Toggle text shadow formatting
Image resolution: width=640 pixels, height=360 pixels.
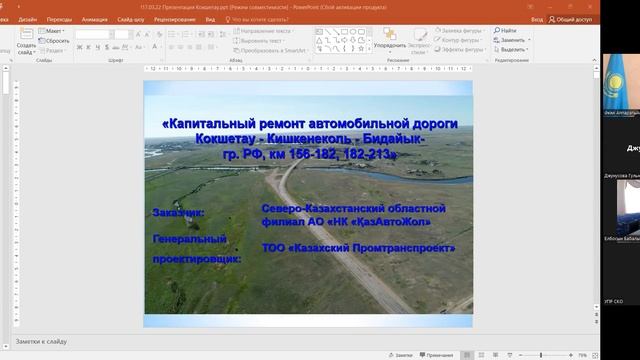[116, 47]
